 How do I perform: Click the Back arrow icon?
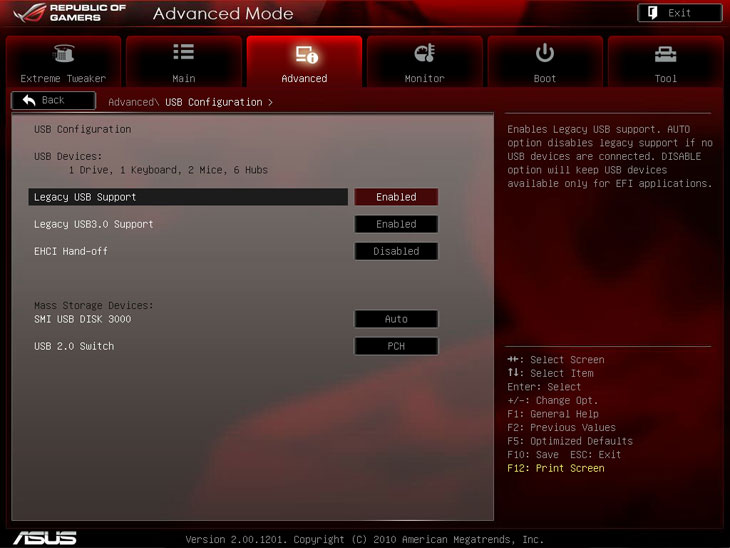pos(29,100)
